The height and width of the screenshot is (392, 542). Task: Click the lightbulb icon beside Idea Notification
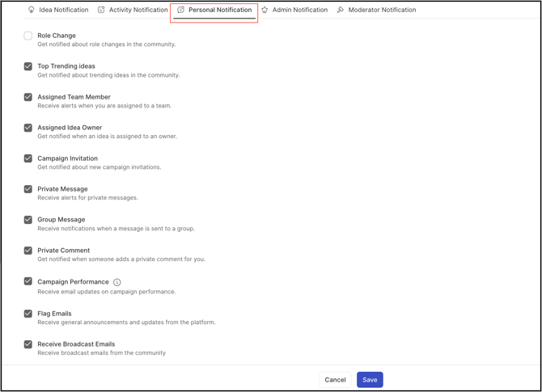point(32,11)
